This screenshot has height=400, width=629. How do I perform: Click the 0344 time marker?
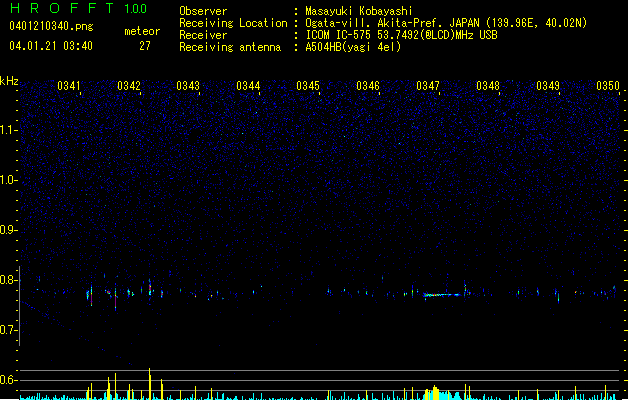pyautogui.click(x=248, y=86)
